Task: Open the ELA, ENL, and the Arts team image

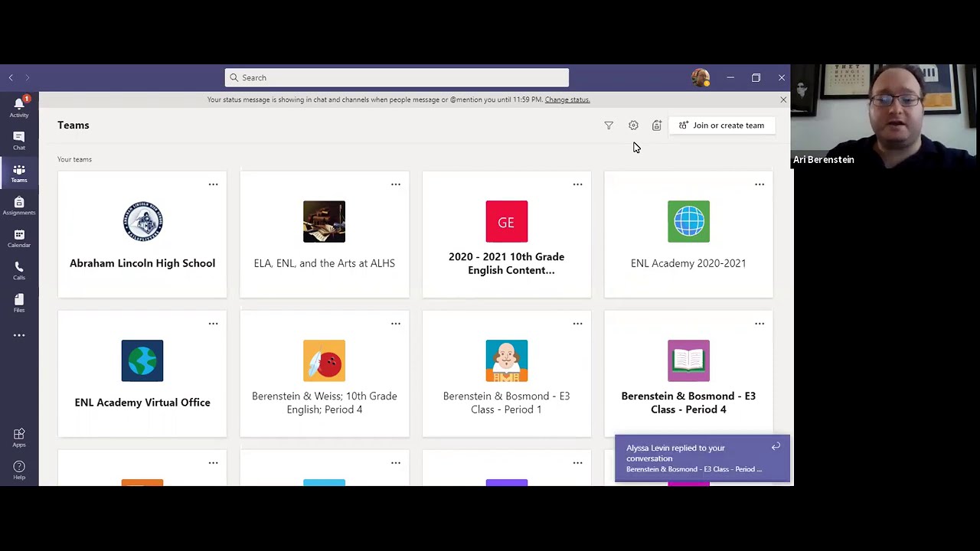Action: pos(324,221)
